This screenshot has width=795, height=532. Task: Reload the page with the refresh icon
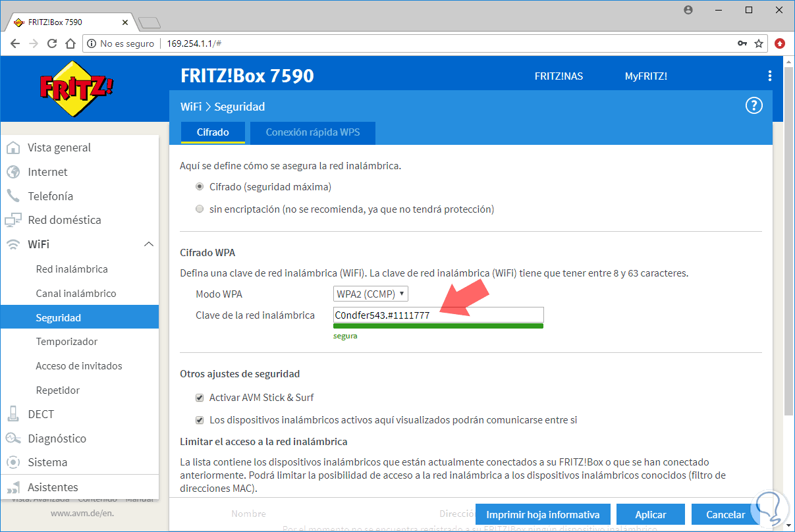(53, 43)
